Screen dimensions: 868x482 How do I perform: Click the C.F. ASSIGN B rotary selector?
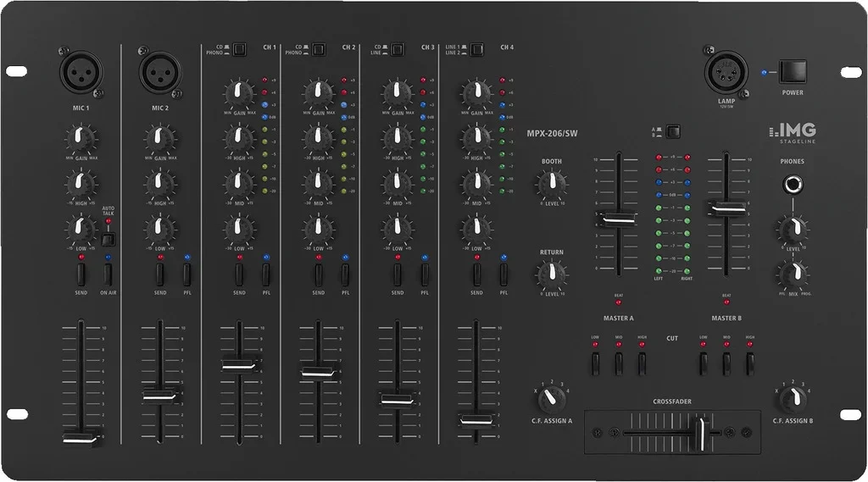(792, 396)
